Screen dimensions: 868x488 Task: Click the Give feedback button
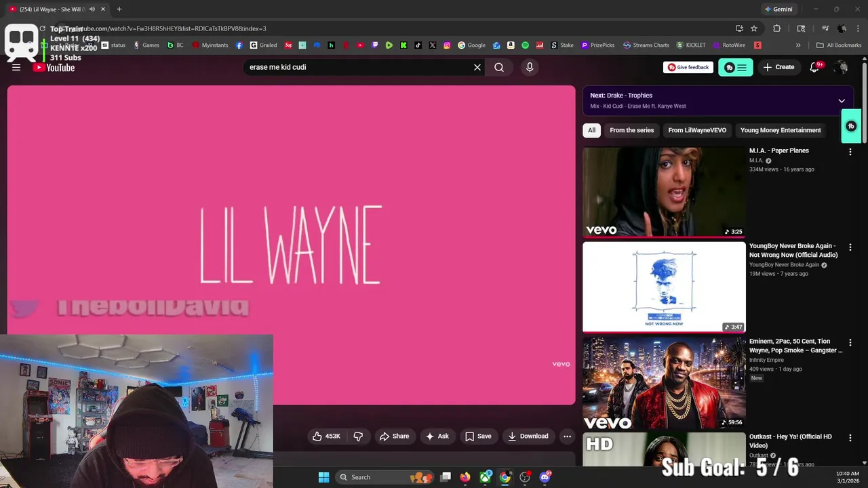[x=688, y=67]
